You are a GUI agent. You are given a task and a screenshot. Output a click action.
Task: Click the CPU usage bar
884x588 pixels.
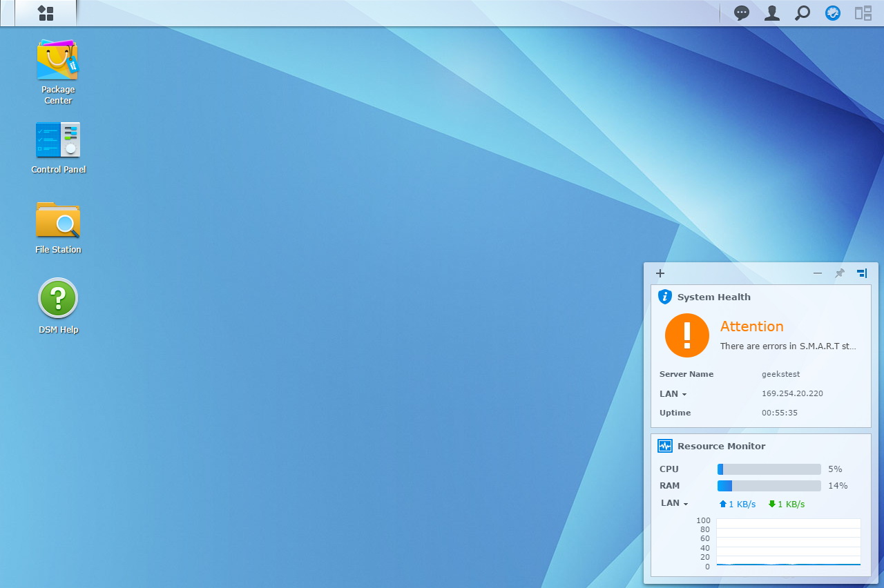769,469
